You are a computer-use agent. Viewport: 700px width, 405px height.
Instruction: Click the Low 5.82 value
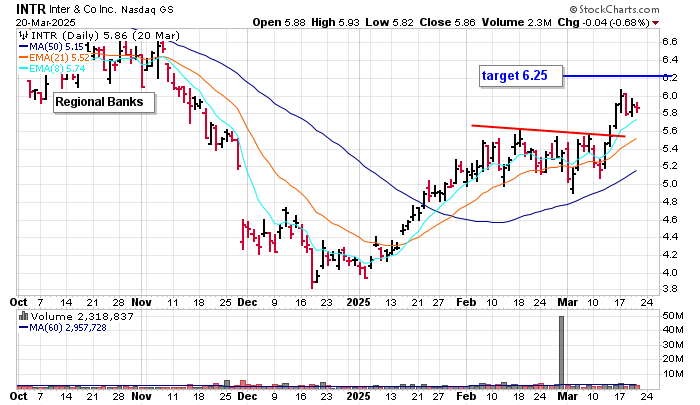[x=389, y=22]
